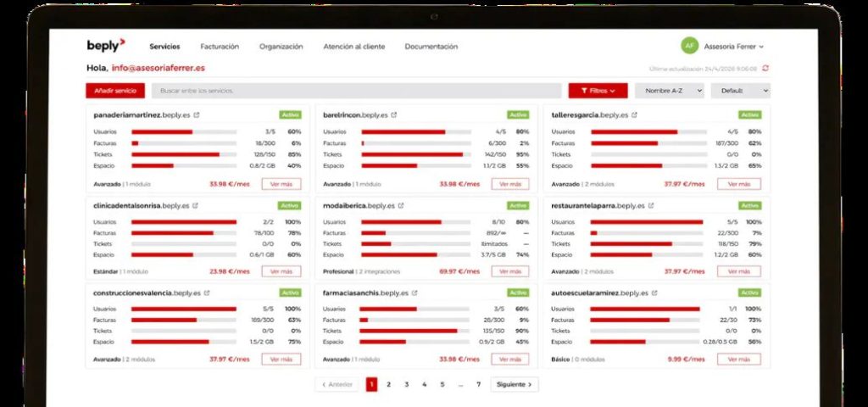The image size is (868, 407).
Task: Open the autoescuelaramirez.beply.es service title
Action: (599, 293)
